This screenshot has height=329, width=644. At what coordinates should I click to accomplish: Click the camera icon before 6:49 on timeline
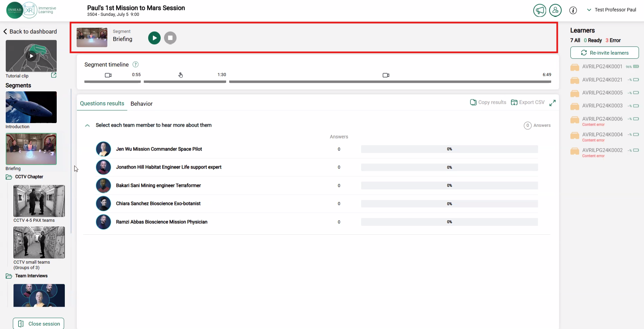coord(386,75)
